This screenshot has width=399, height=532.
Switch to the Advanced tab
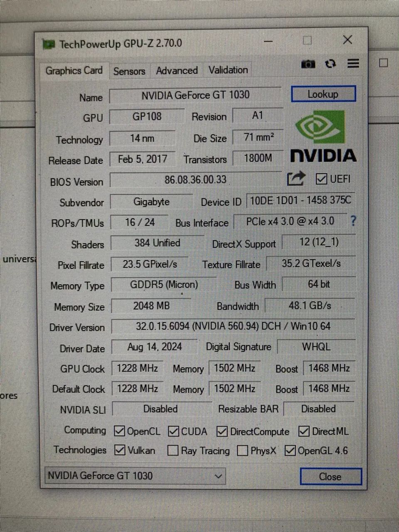177,71
